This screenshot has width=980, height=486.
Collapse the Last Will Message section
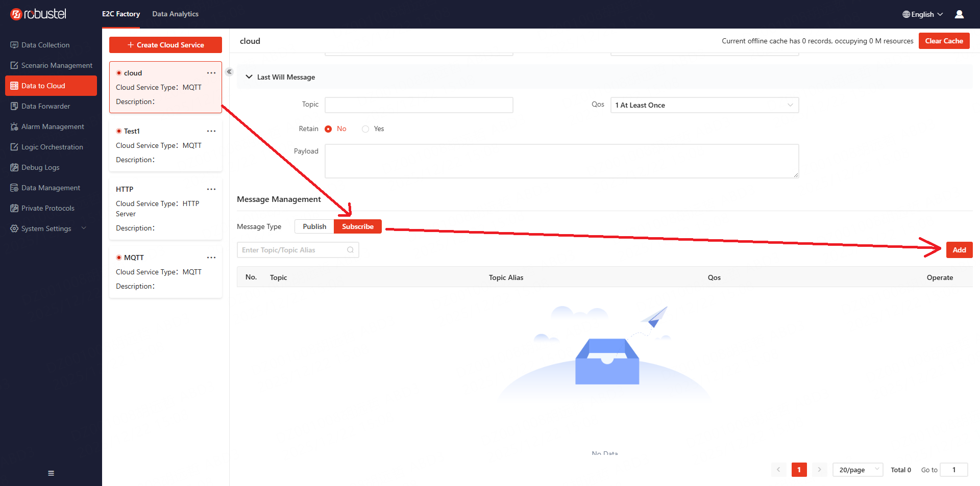coord(249,77)
